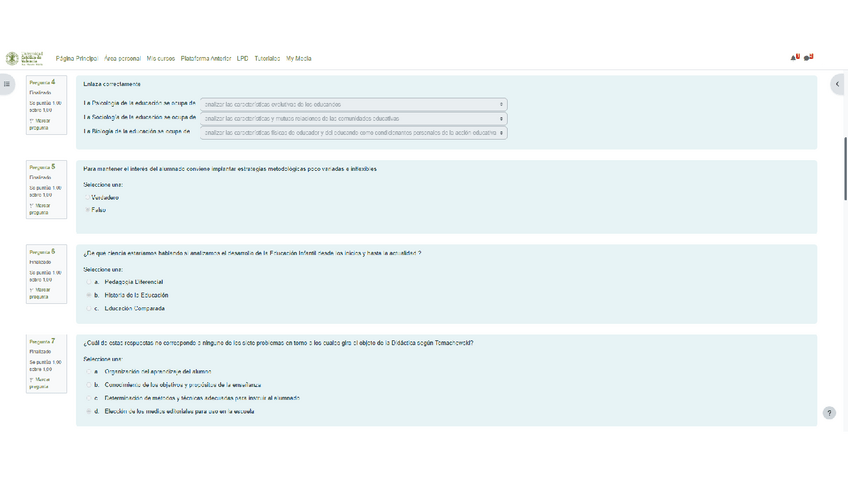Click the university logo in the header

[24, 59]
